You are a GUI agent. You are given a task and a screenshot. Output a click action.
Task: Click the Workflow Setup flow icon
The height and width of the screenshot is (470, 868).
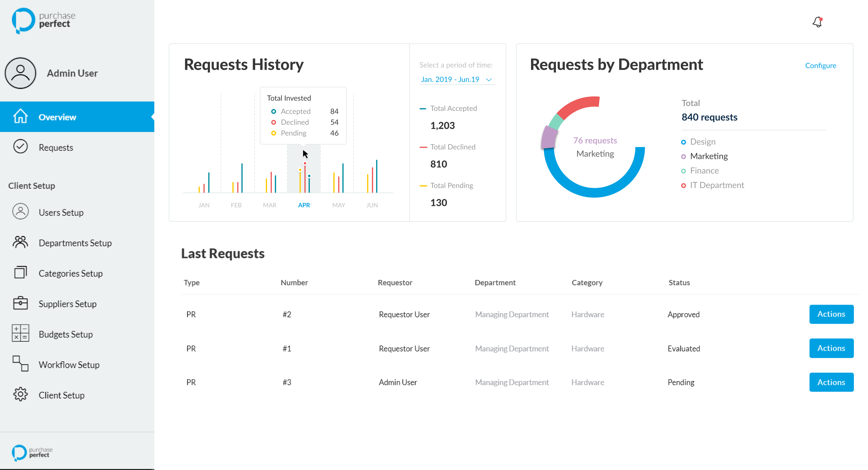point(20,364)
